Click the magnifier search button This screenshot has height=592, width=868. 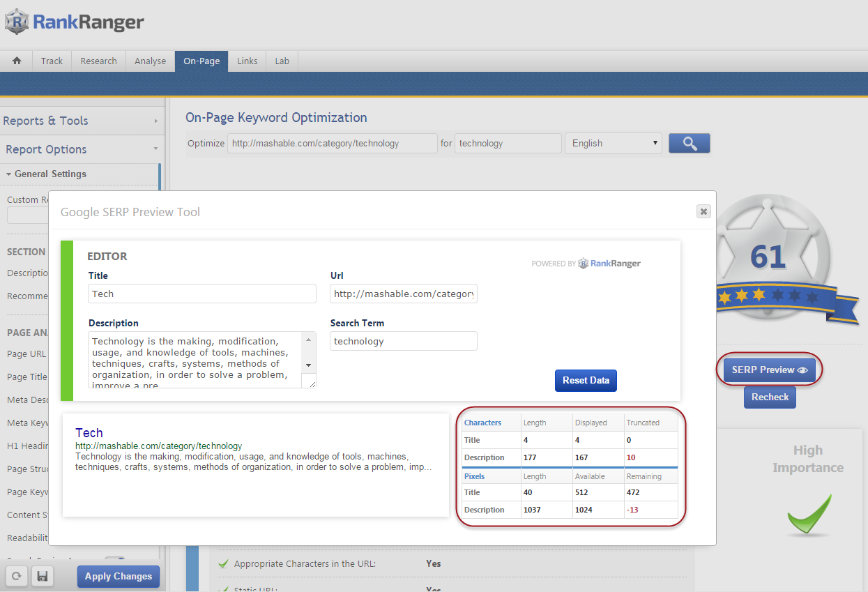click(x=689, y=143)
